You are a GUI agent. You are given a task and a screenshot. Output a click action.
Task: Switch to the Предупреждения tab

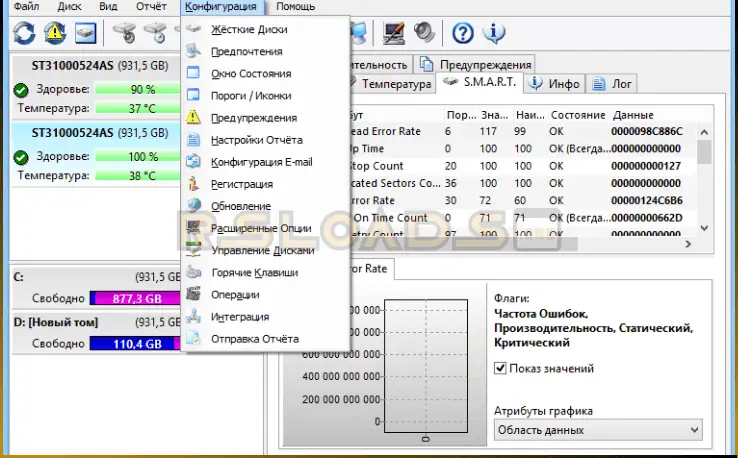[x=474, y=64]
